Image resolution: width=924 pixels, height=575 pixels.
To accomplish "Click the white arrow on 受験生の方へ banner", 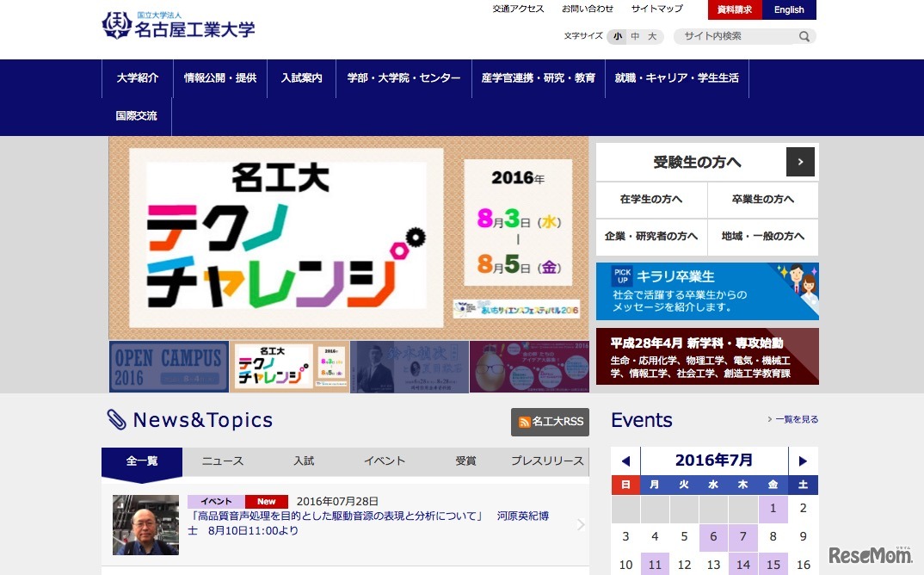I will point(800,162).
